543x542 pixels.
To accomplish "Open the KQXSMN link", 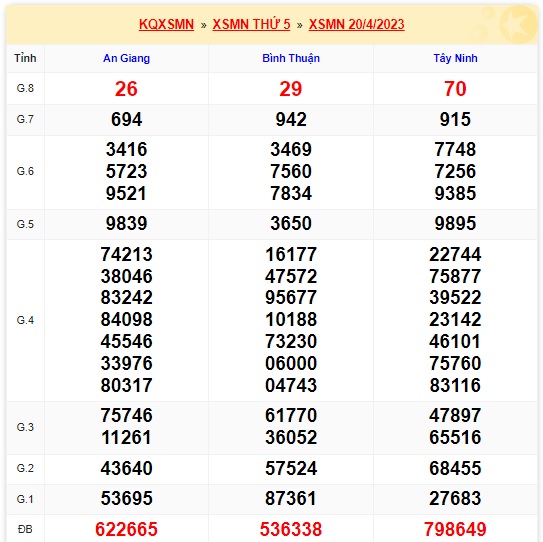I will point(166,25).
